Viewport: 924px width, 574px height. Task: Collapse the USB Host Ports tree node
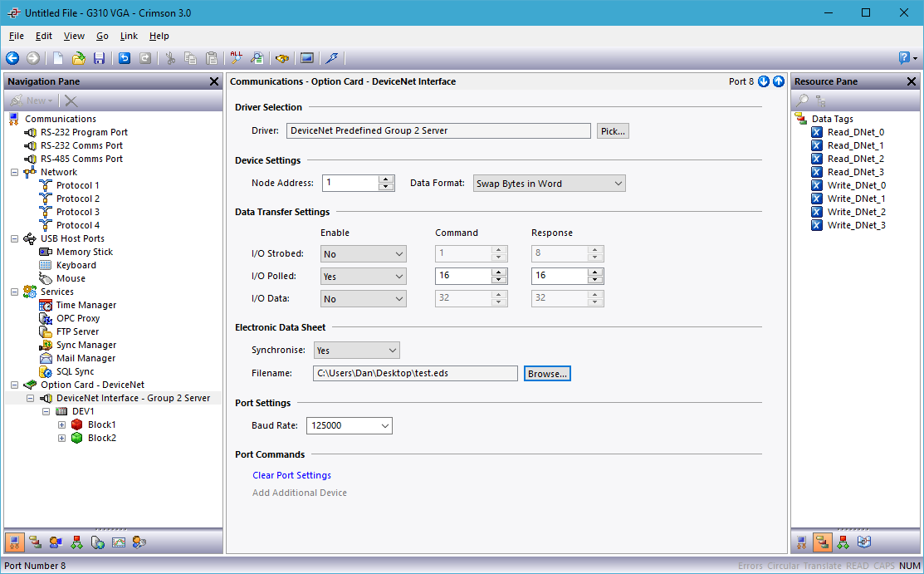click(14, 238)
